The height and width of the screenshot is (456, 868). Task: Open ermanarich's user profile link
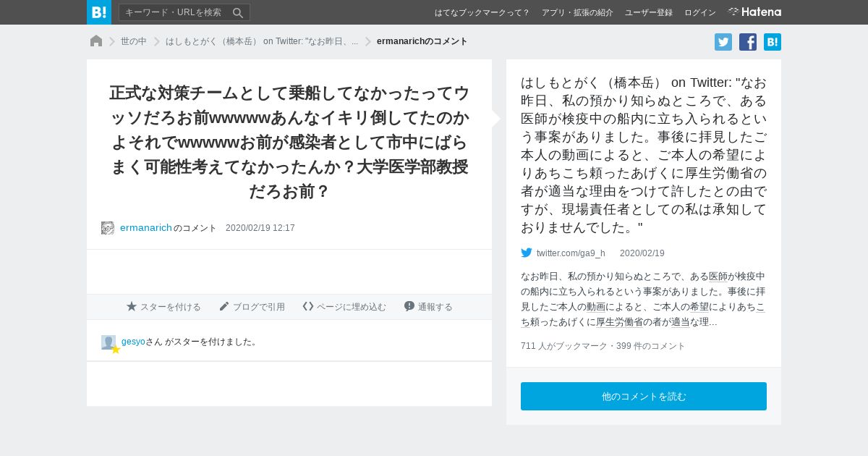(x=146, y=227)
